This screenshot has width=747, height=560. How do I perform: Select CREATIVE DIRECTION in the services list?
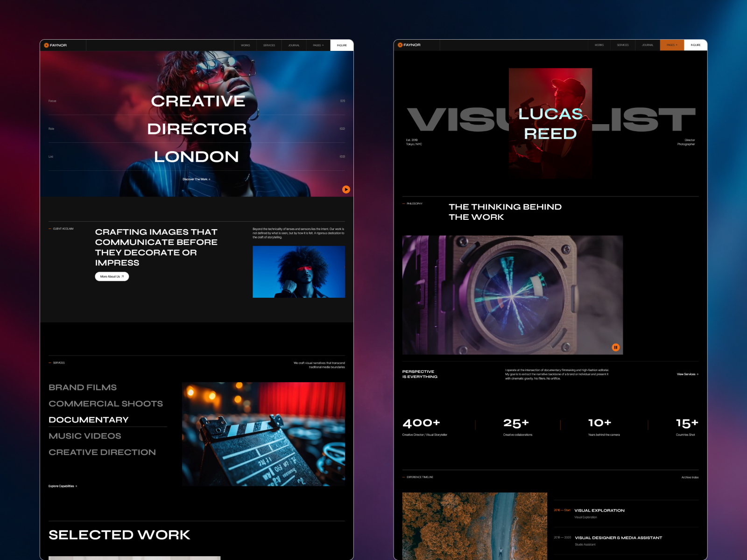(102, 452)
